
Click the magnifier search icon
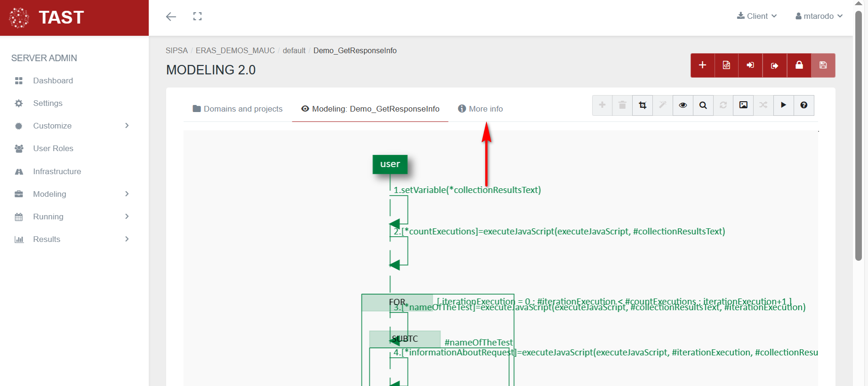click(703, 105)
